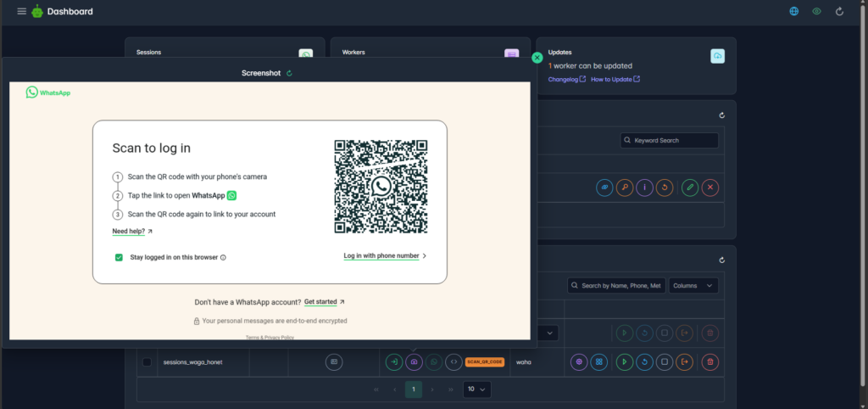
Task: Click info icon beside Stay logged in
Action: coord(223,257)
